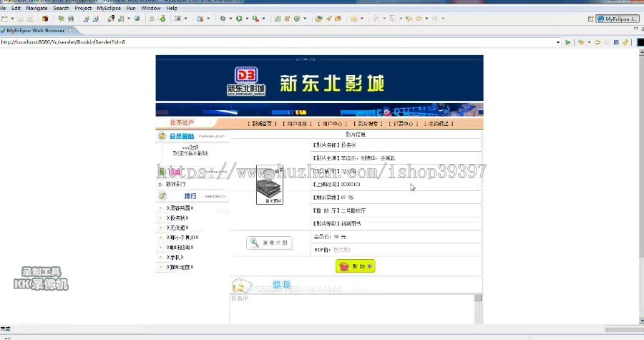Click the 说明 section folder icon
Image resolution: width=644 pixels, height=340 pixels.
pyautogui.click(x=242, y=285)
